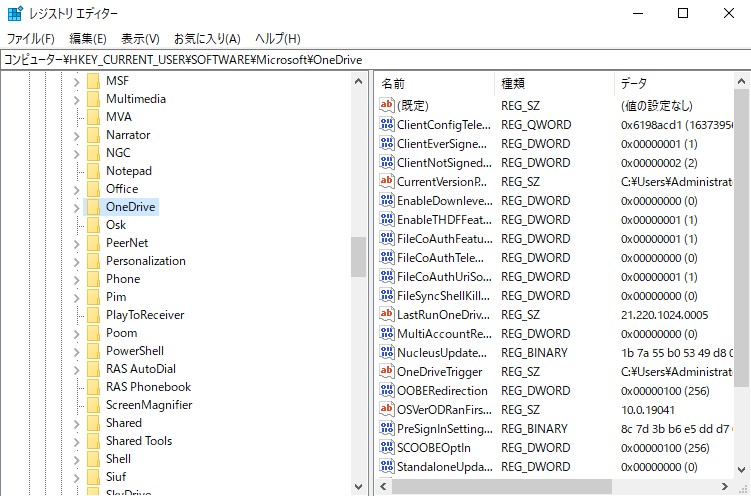
Task: Select the Notepad key in tree
Action: (x=129, y=171)
